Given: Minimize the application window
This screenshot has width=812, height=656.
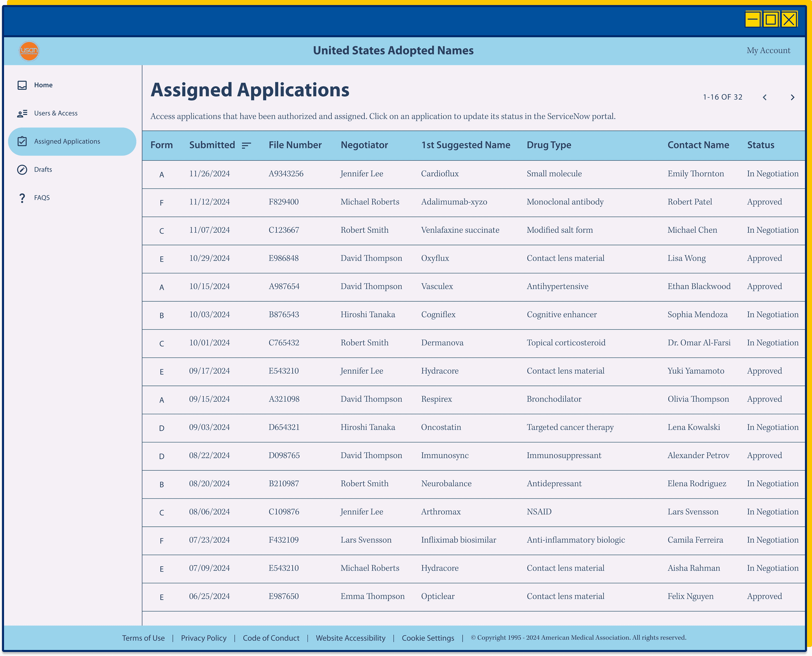Looking at the screenshot, I should (x=752, y=19).
